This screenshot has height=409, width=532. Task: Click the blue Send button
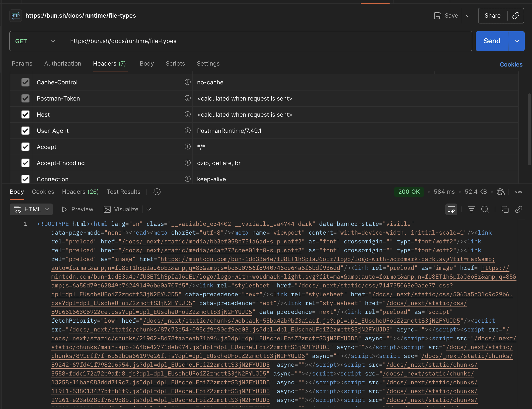tap(492, 41)
